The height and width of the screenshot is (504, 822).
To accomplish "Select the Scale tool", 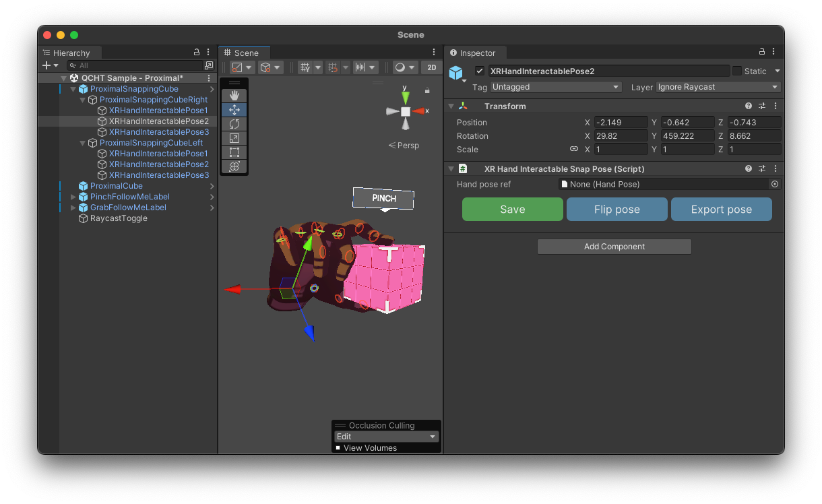I will tap(234, 138).
